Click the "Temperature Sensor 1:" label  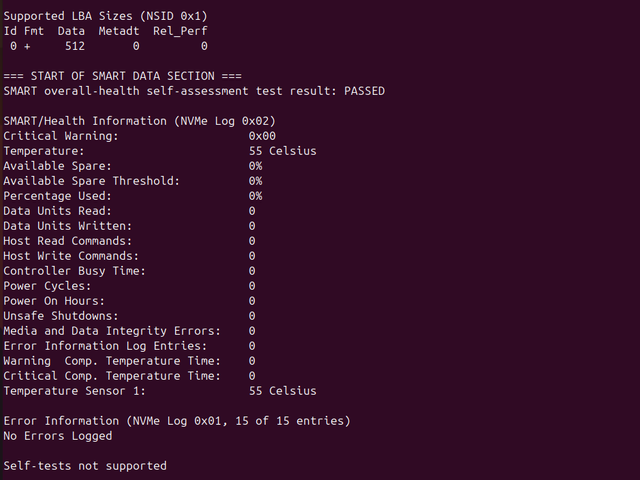pyautogui.click(x=75, y=391)
